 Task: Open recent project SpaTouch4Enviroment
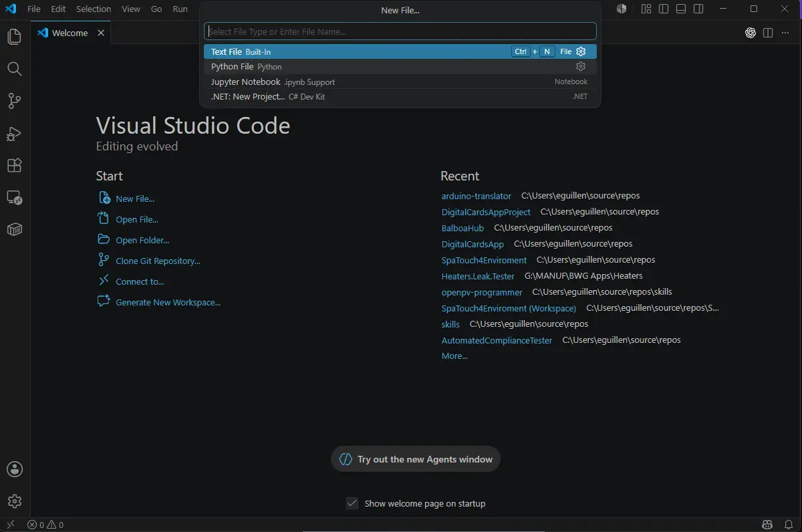point(484,260)
